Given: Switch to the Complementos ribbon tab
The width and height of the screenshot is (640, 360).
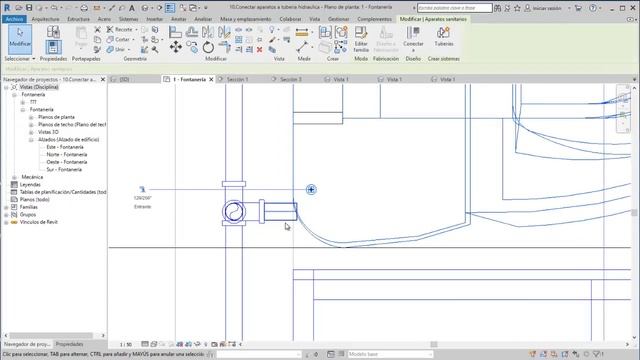Looking at the screenshot, I should 375,19.
